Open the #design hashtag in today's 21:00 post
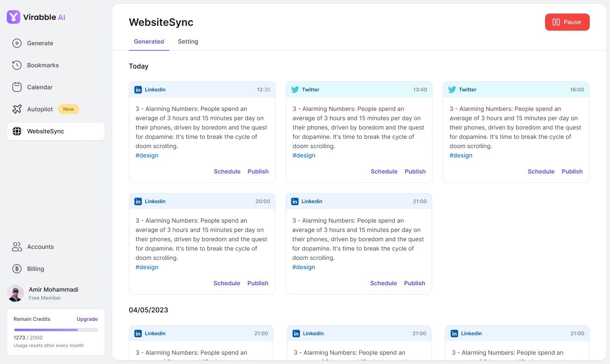610x364 pixels. click(304, 267)
